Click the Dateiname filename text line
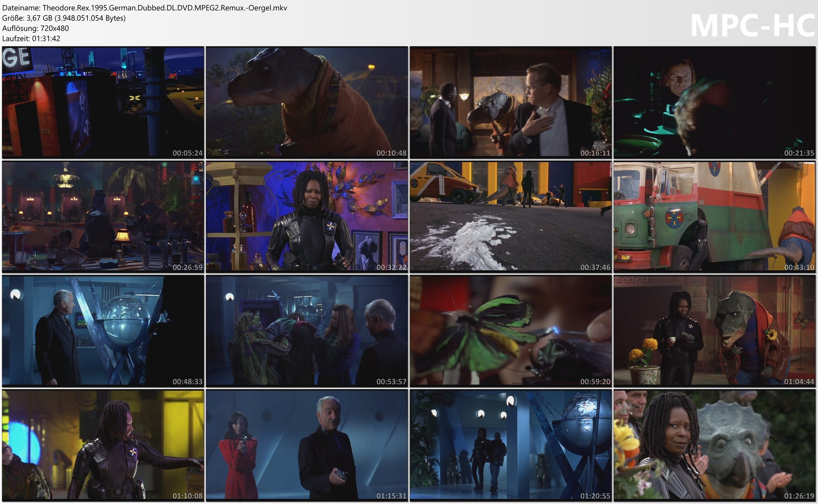The width and height of the screenshot is (818, 504). (144, 8)
